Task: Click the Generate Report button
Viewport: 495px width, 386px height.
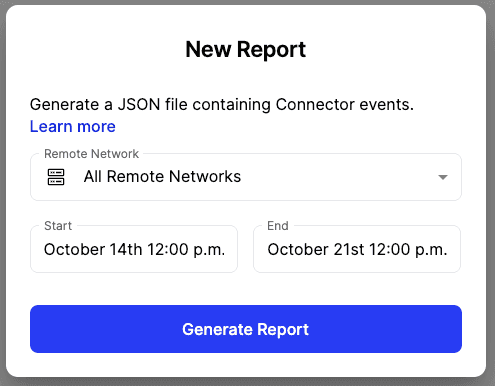Action: pyautogui.click(x=246, y=329)
